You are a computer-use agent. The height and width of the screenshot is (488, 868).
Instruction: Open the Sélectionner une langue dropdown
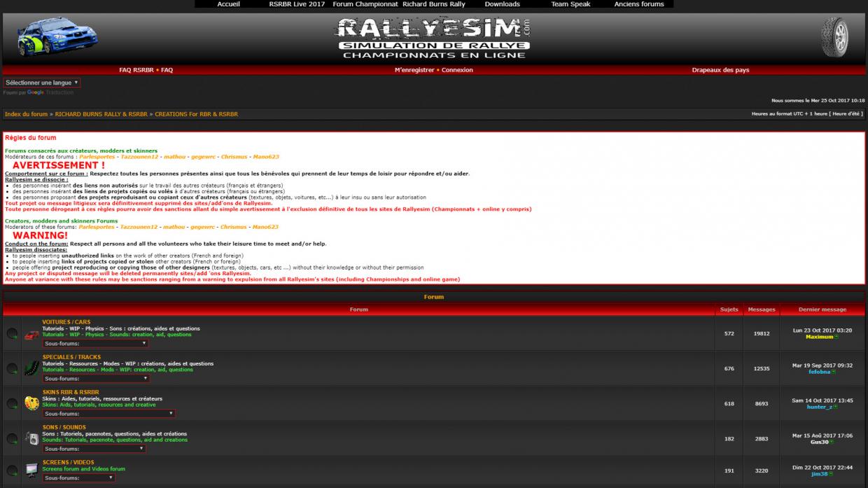(42, 83)
